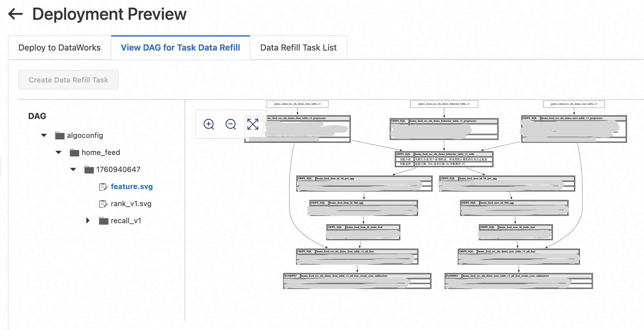The image size is (644, 330).
Task: Fit the DAG diagram to view
Action: click(253, 124)
